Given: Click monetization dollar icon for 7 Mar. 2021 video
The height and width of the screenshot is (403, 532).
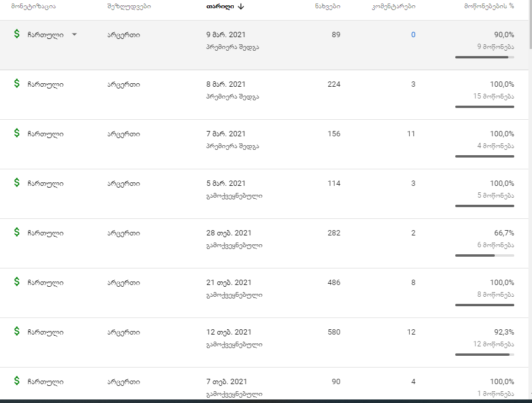Looking at the screenshot, I should pyautogui.click(x=17, y=133).
